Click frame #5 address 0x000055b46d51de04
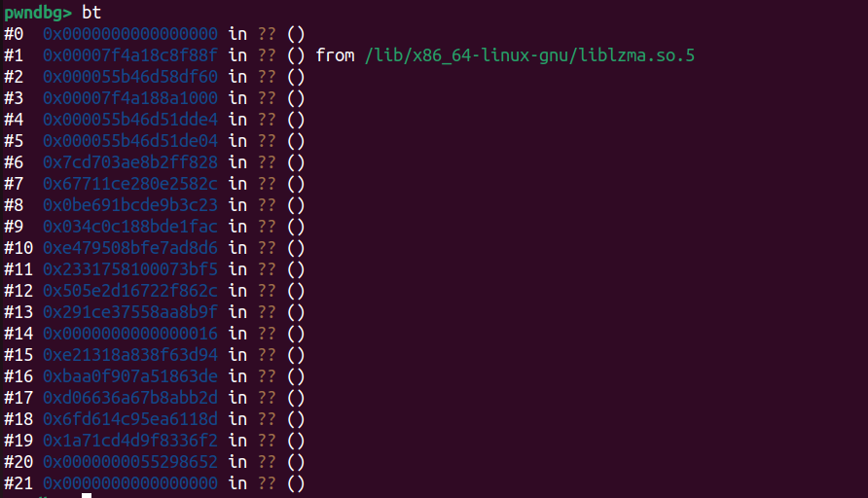868x498 pixels. pyautogui.click(x=130, y=140)
